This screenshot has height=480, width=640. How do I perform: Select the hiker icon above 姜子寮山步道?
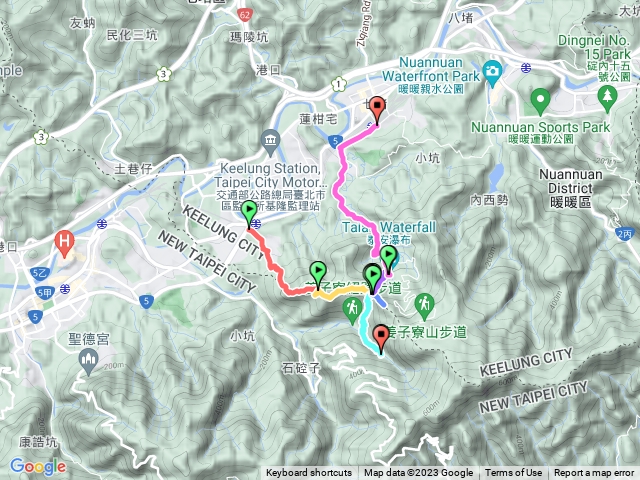pyautogui.click(x=424, y=306)
